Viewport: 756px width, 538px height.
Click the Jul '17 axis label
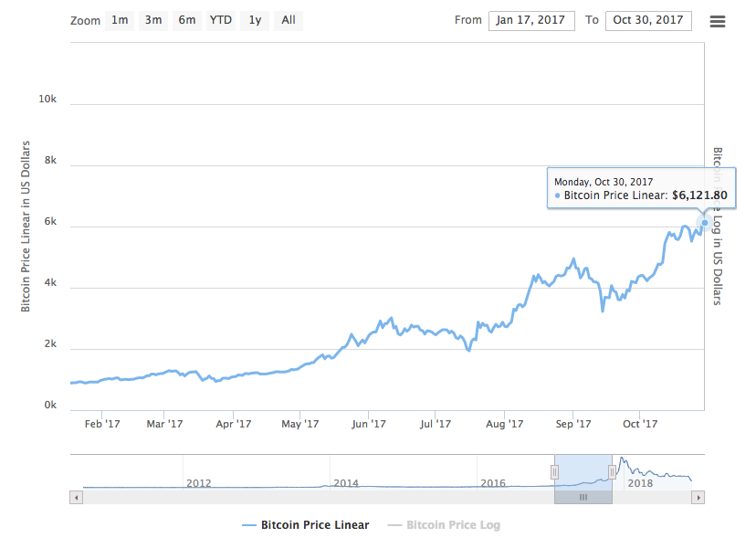tap(436, 424)
